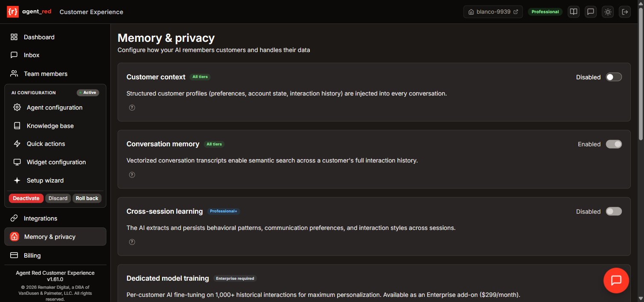
Task: Disable the Conversation memory toggle
Action: point(614,144)
